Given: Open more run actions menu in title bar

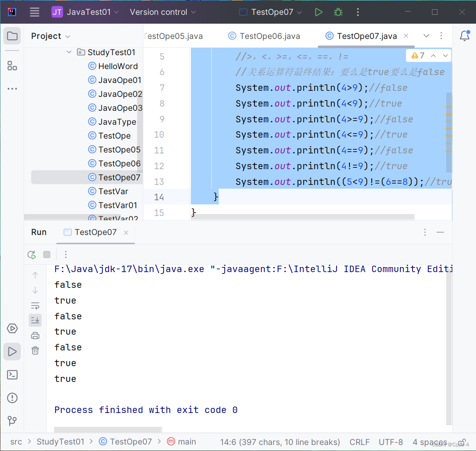Looking at the screenshot, I should pos(358,12).
